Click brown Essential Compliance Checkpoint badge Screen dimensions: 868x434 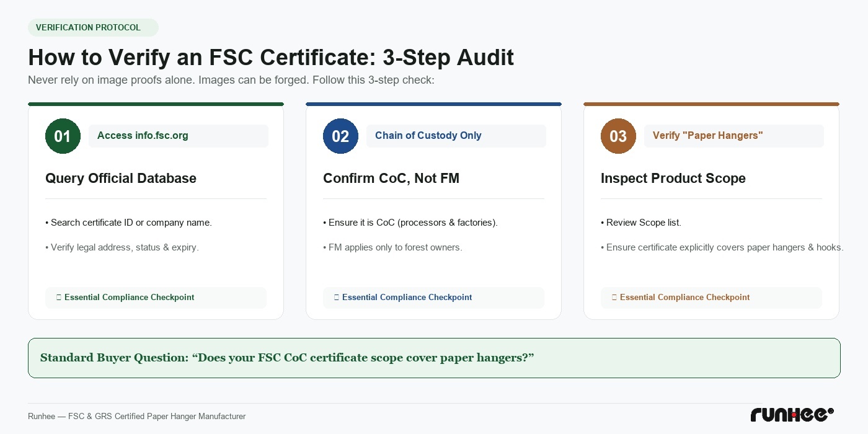711,298
